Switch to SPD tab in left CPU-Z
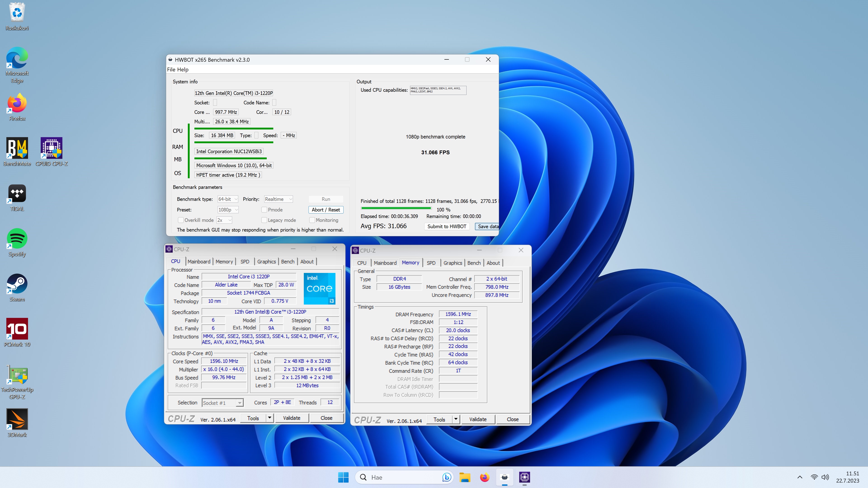Screen dimensions: 868x488 point(245,261)
